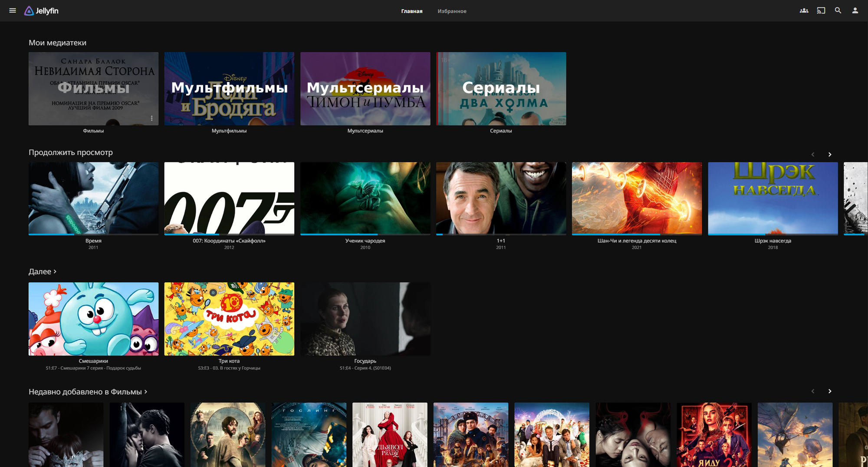Click the Jellyfin logo
Screen dimensions: 868x467
[41, 11]
